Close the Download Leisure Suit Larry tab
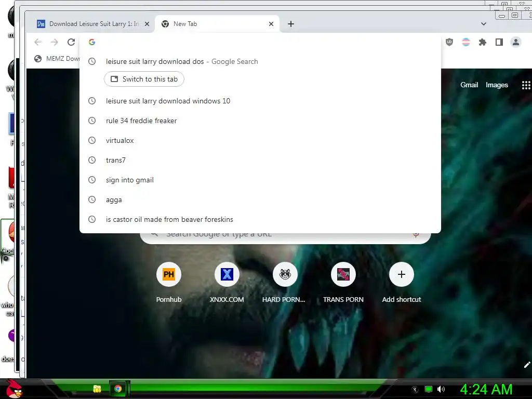The height and width of the screenshot is (399, 532). pos(147,24)
